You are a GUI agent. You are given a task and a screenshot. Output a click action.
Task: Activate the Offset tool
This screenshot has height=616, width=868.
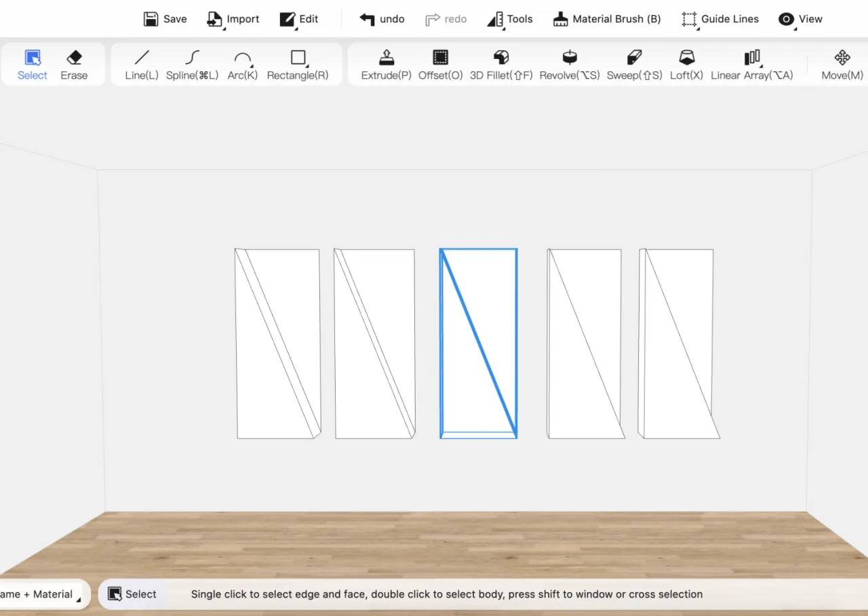pos(440,58)
